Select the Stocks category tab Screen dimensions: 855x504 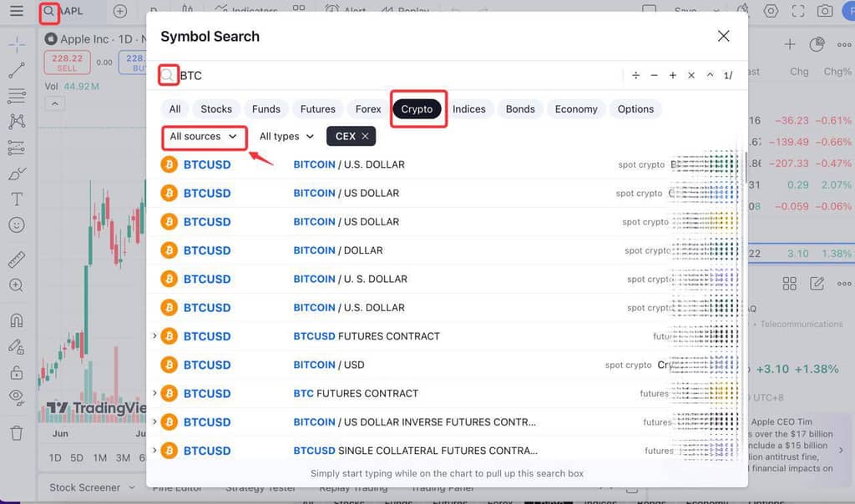pyautogui.click(x=216, y=109)
